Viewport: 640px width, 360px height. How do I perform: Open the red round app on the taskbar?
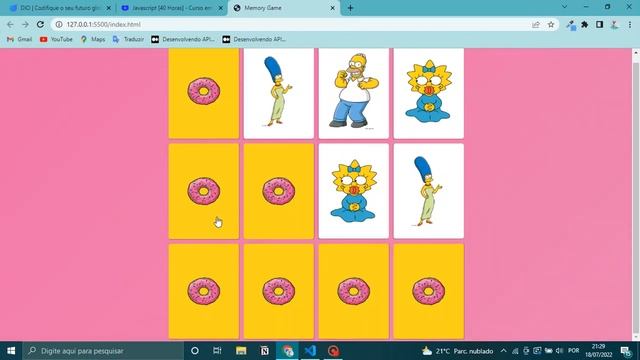pyautogui.click(x=333, y=351)
